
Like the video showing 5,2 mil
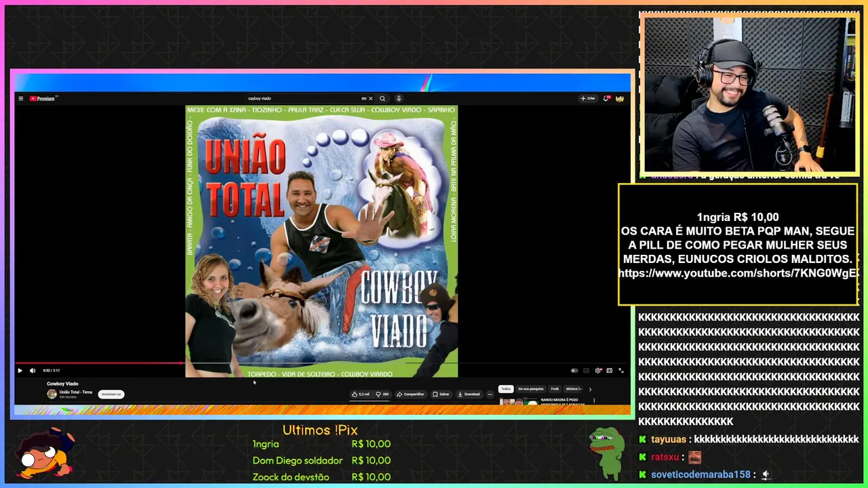coord(360,394)
